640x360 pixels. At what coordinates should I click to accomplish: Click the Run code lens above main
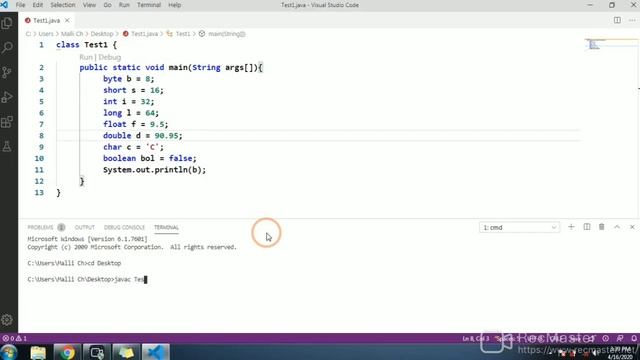(86, 57)
